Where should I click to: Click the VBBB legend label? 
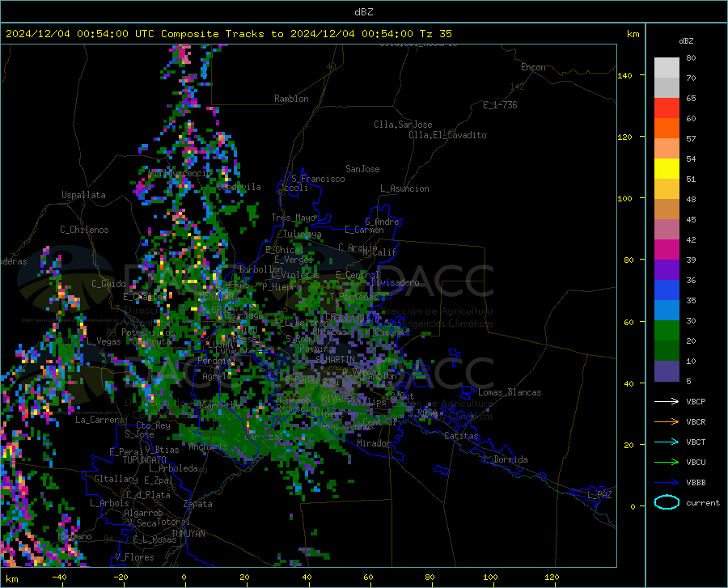(x=696, y=483)
